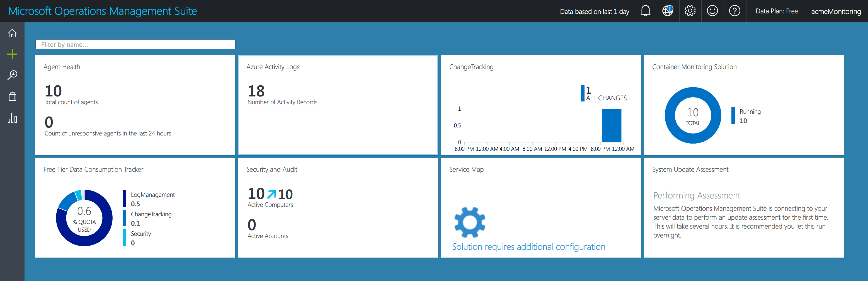Screen dimensions: 868x281
Task: Click the LogManagement legend label
Action: [x=153, y=195]
